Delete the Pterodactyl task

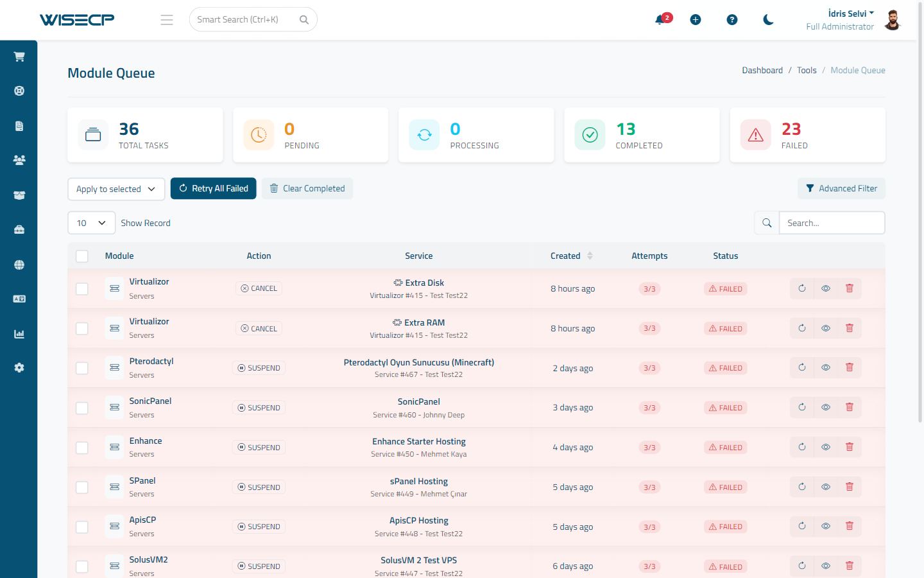850,368
